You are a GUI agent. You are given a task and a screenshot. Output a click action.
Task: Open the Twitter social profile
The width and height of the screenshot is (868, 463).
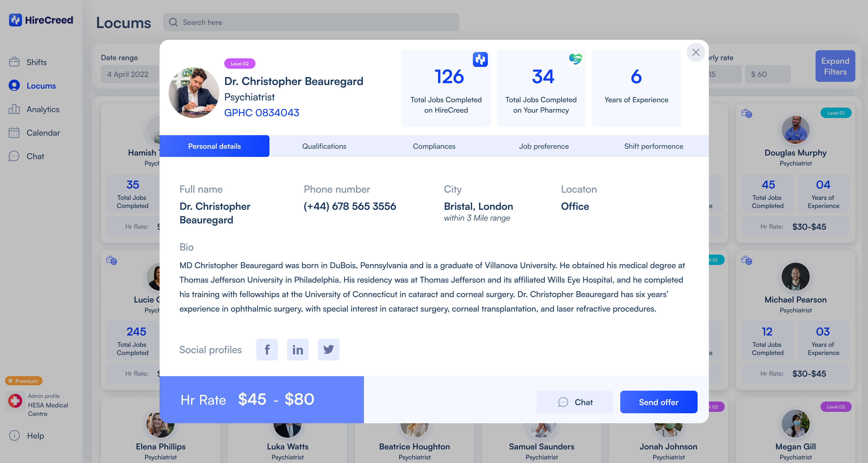coord(328,350)
